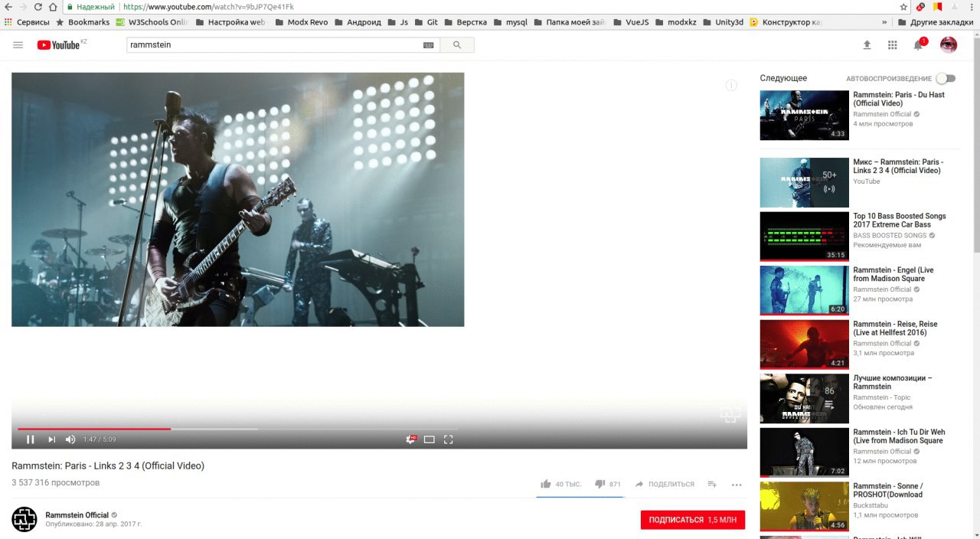Viewport: 980px width, 539px height.
Task: Open notifications bell
Action: point(918,44)
